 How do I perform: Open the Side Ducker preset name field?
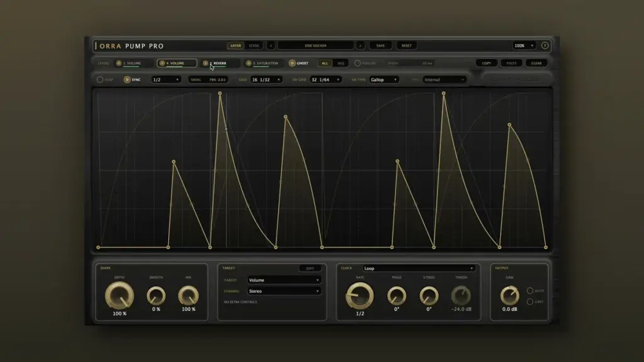[316, 45]
